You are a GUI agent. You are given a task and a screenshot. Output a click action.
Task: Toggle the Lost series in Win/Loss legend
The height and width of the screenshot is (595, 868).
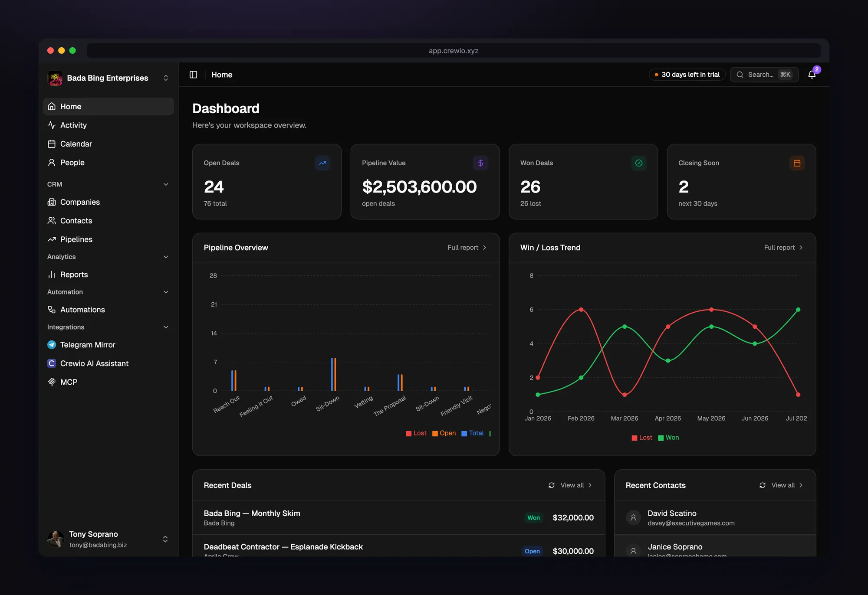point(642,438)
